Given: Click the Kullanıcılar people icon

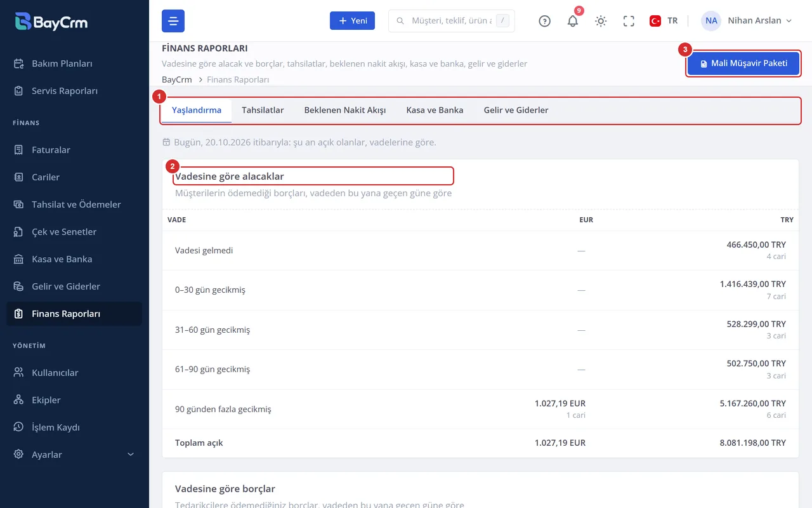Looking at the screenshot, I should pyautogui.click(x=19, y=373).
